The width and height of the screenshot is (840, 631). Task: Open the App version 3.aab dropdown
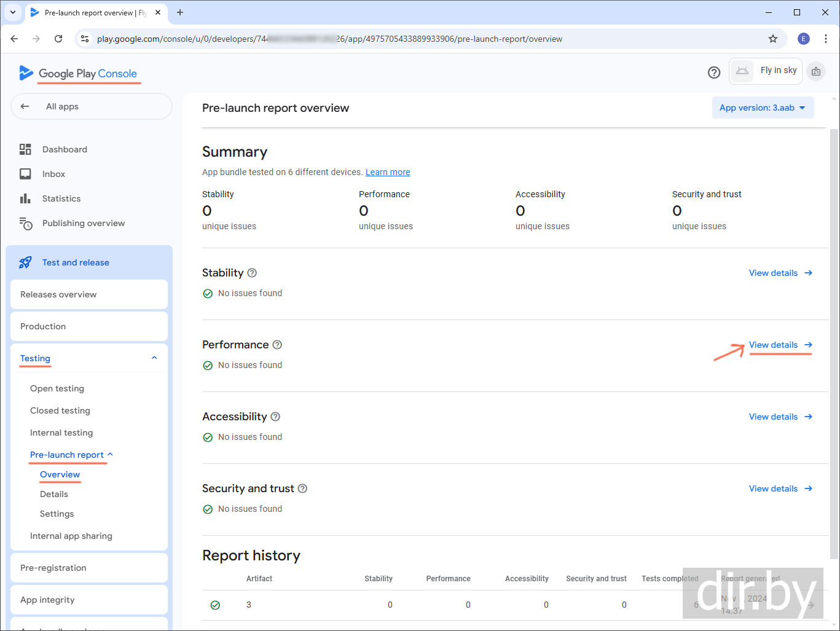pyautogui.click(x=763, y=108)
